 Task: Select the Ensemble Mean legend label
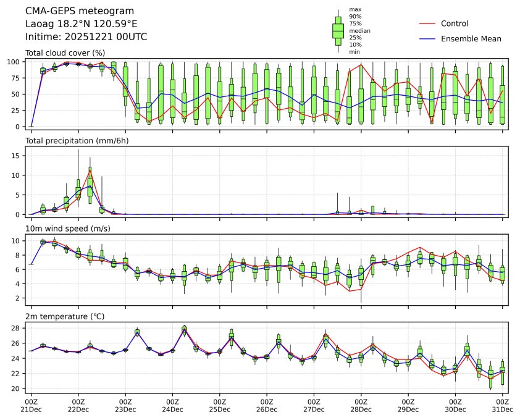(471, 38)
